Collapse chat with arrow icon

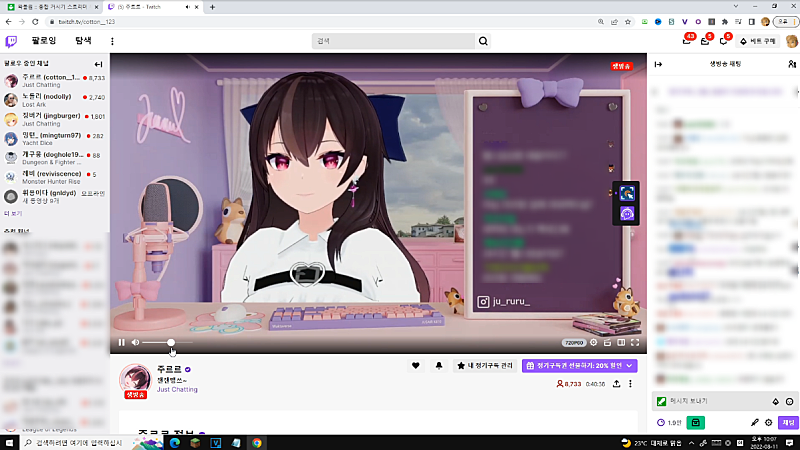658,64
